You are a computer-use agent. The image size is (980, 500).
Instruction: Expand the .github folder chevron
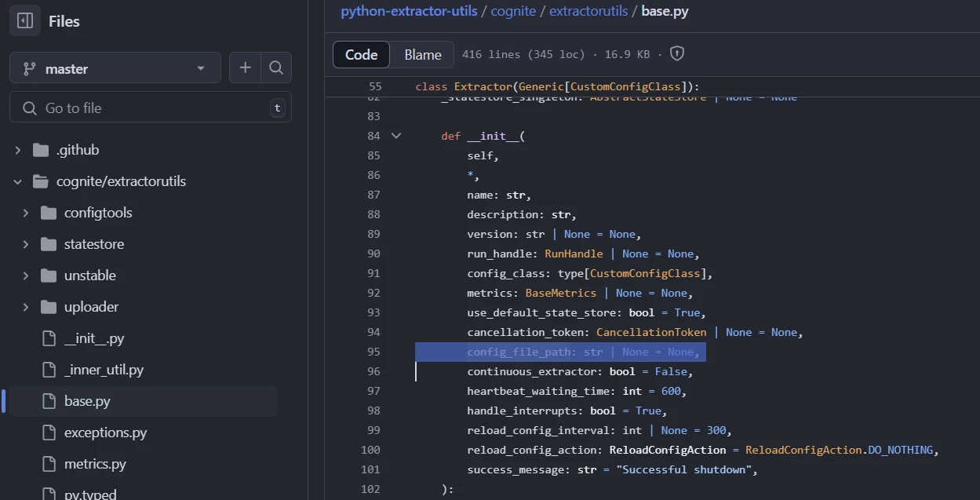coord(18,150)
